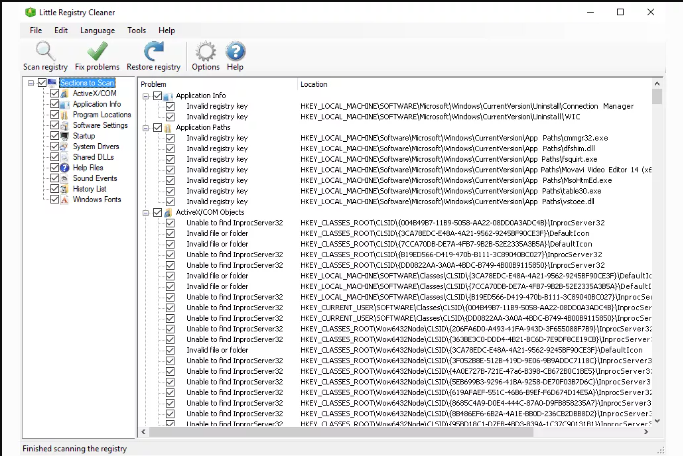Click the Restore registry arrow icon
The width and height of the screenshot is (683, 456).
pos(153,51)
